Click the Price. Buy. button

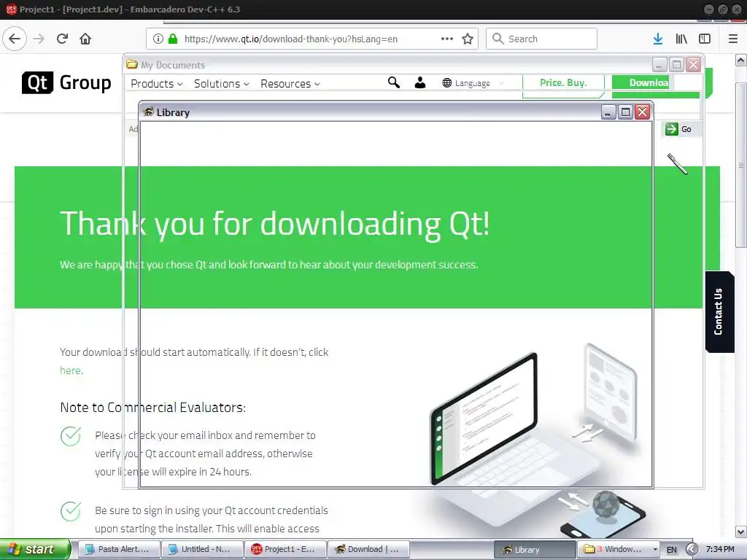click(563, 82)
